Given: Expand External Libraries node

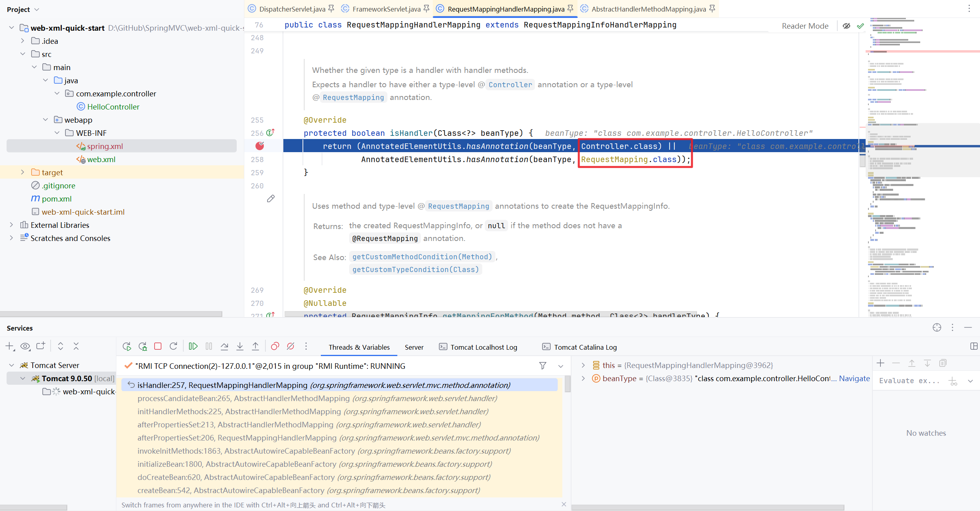Looking at the screenshot, I should tap(11, 225).
